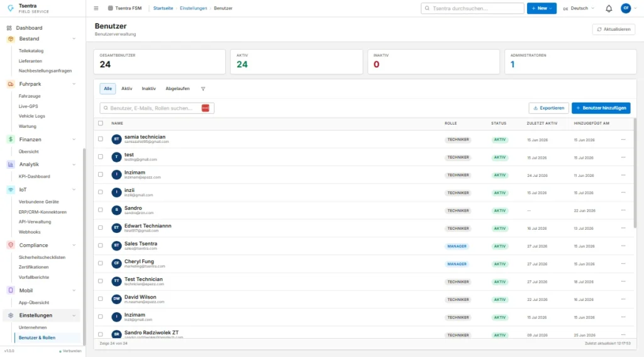Check the samia technician row checkbox
This screenshot has width=644, height=357.
pyautogui.click(x=101, y=139)
